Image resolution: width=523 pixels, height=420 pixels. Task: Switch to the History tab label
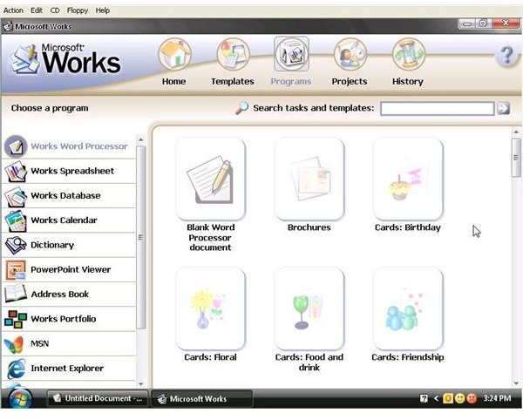click(408, 81)
